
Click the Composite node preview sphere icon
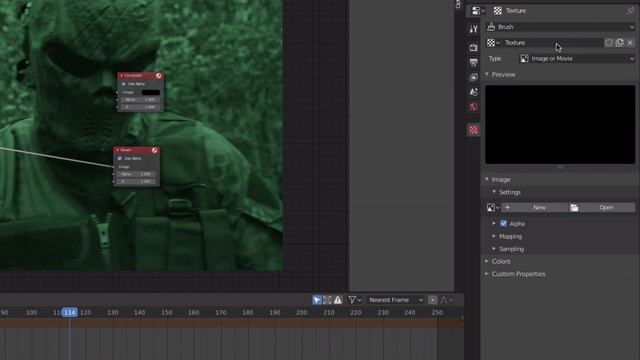coord(158,76)
